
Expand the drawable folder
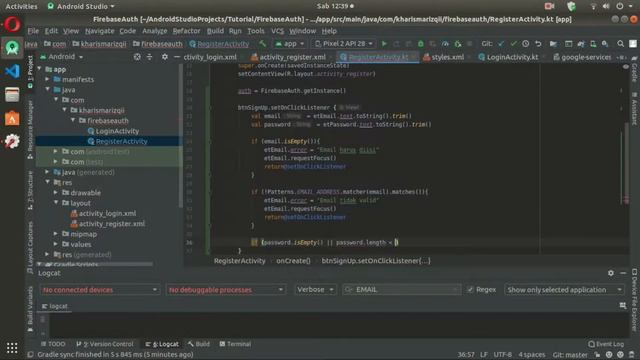click(x=56, y=192)
